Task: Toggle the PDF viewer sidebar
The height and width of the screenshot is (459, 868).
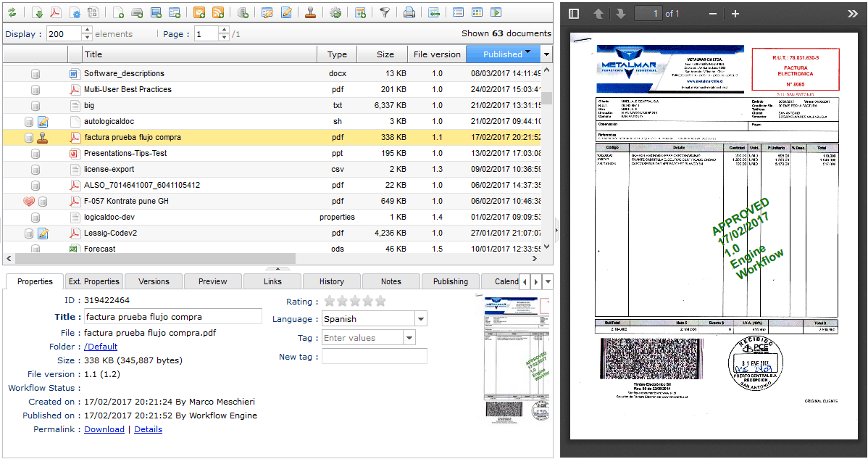Action: [x=574, y=14]
